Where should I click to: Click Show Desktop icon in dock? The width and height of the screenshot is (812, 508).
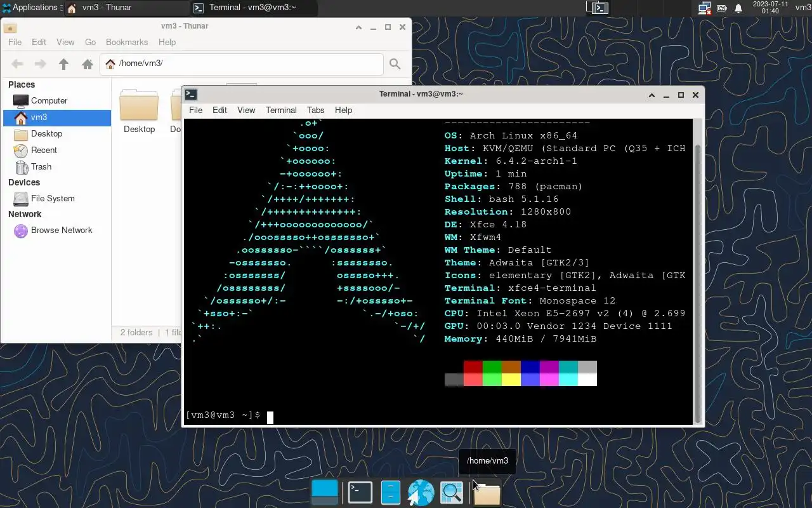(x=325, y=493)
